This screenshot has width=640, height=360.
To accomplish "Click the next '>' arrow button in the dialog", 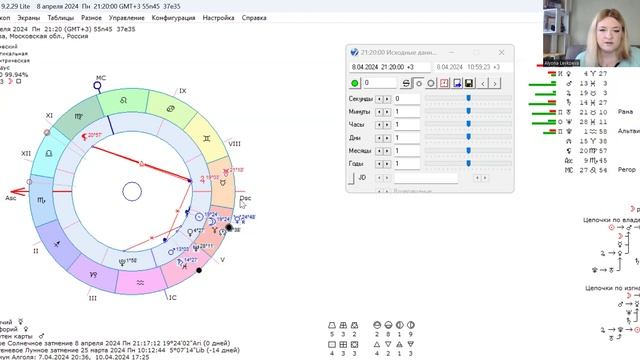I will pyautogui.click(x=495, y=83).
